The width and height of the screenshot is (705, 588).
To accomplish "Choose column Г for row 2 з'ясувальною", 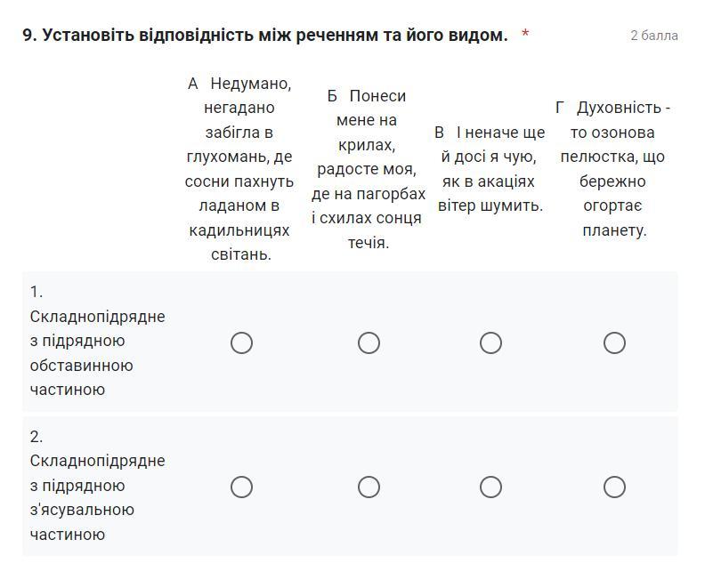I will pyautogui.click(x=614, y=487).
